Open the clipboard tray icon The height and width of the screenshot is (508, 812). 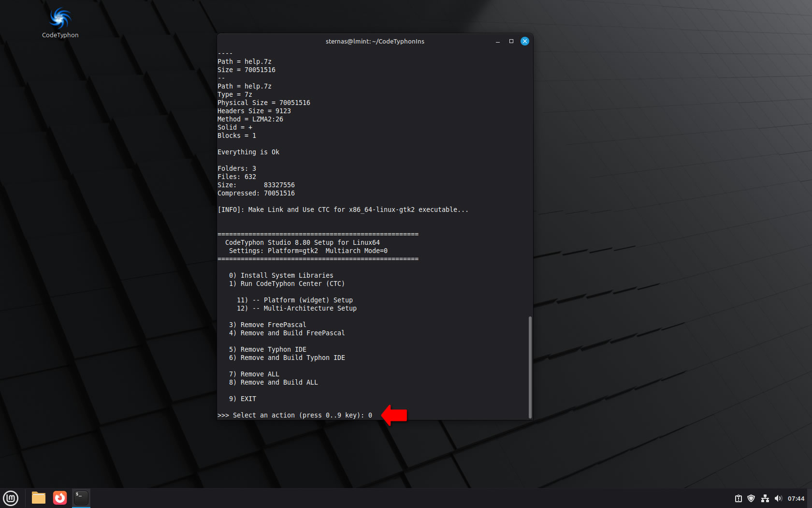coord(739,498)
